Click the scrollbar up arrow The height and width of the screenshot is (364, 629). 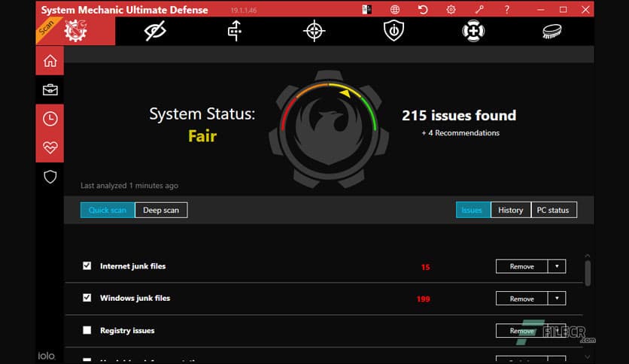pos(588,256)
